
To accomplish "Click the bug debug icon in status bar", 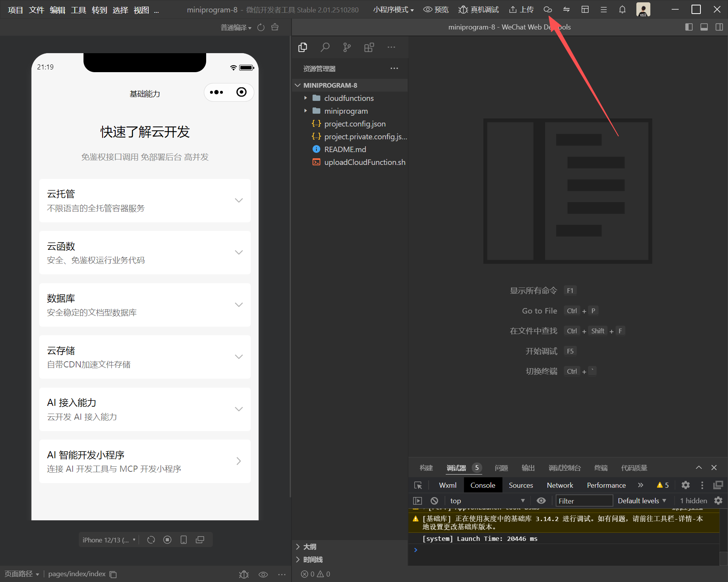I will click(x=244, y=574).
